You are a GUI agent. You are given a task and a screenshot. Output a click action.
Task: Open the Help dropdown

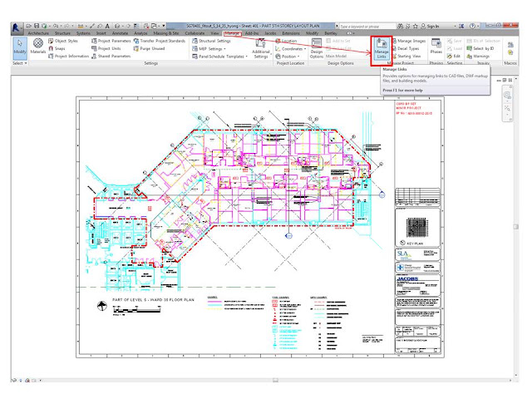(x=478, y=26)
